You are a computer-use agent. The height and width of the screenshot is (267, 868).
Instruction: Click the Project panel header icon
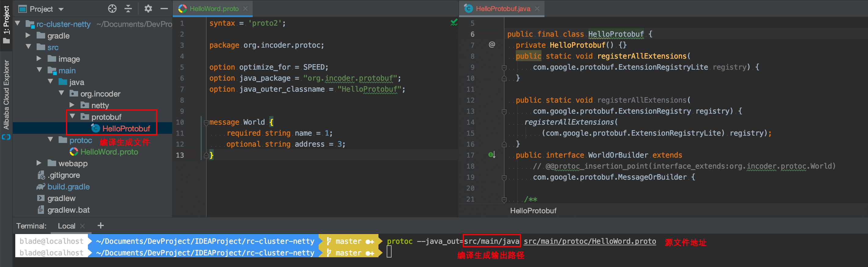[23, 9]
